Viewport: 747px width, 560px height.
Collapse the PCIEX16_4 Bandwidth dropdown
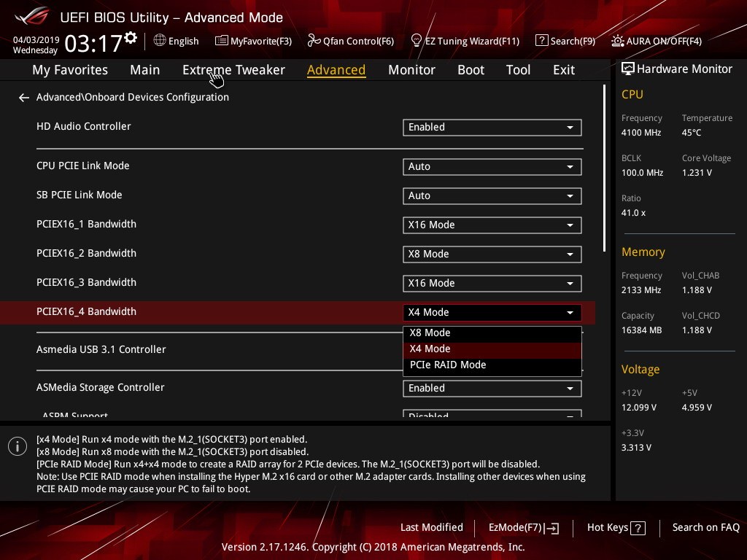coord(492,312)
